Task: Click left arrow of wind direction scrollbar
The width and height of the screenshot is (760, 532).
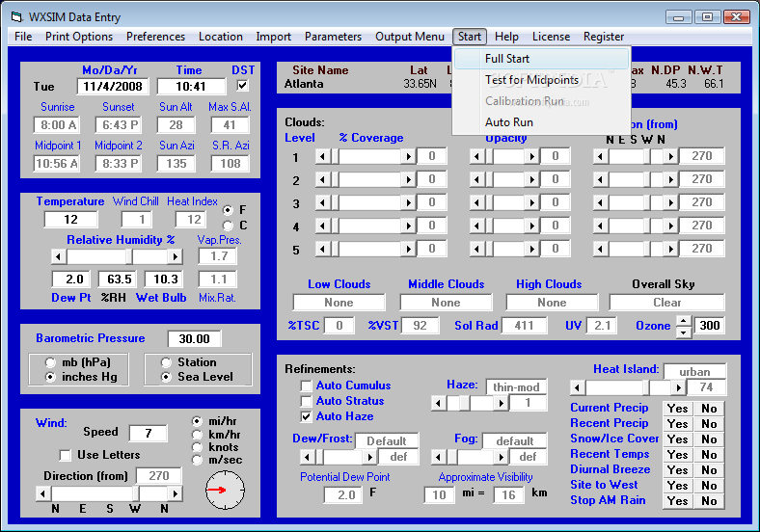Action: tap(43, 493)
